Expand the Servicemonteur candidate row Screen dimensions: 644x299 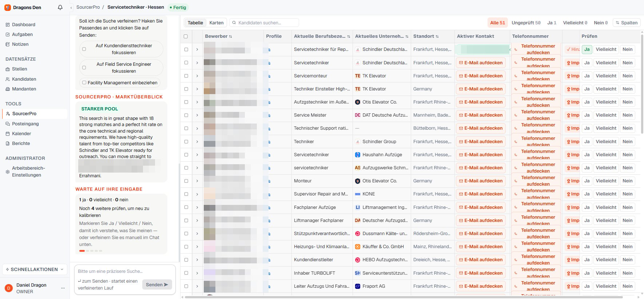click(197, 76)
